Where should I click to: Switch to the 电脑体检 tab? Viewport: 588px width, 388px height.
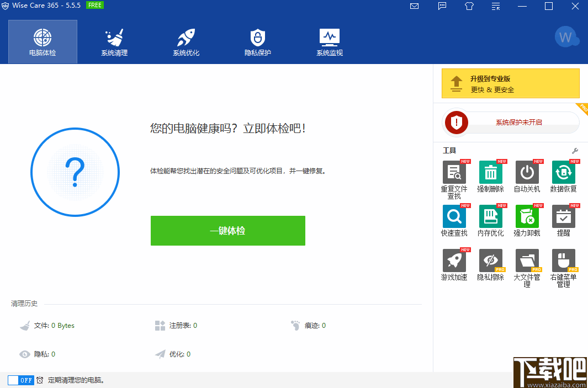point(43,41)
